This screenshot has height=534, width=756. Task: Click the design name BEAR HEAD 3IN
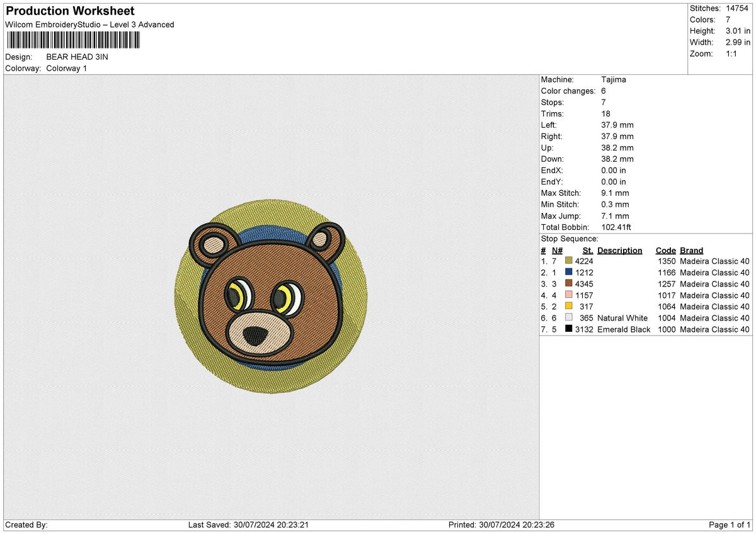(77, 57)
